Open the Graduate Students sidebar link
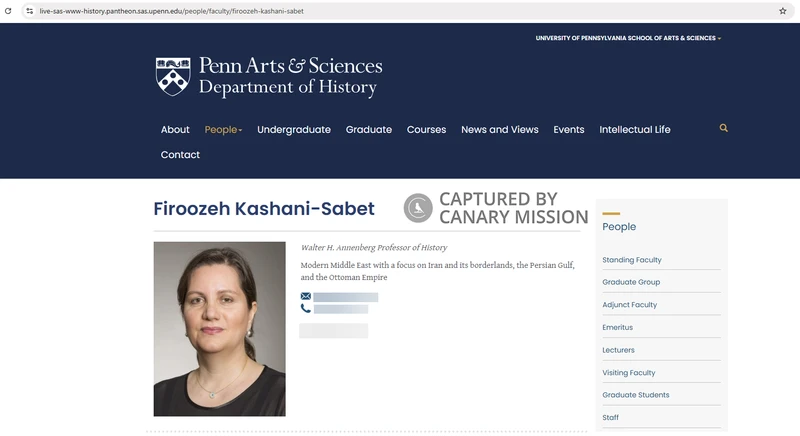The width and height of the screenshot is (800, 436). pos(635,395)
